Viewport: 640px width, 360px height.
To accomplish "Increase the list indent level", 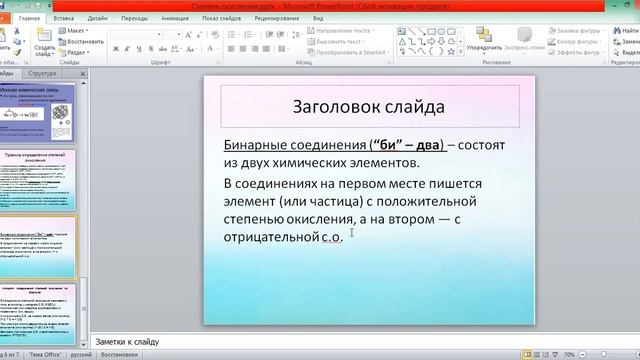I will (x=280, y=35).
